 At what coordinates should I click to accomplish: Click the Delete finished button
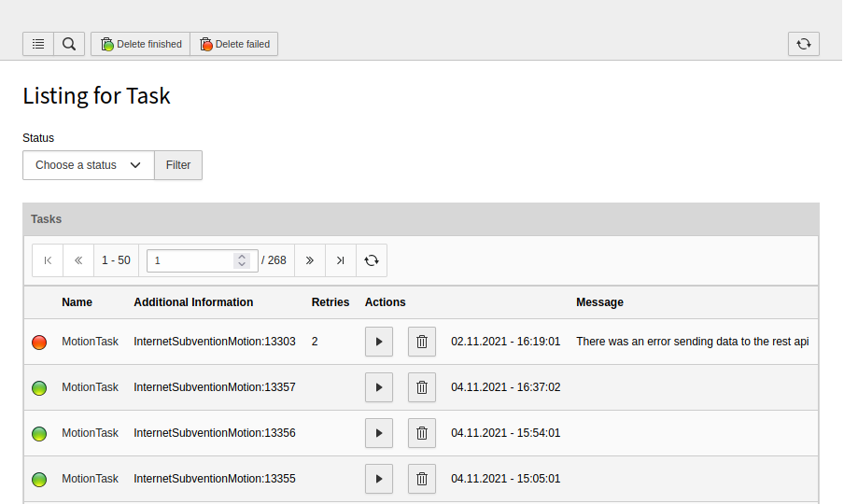point(141,44)
